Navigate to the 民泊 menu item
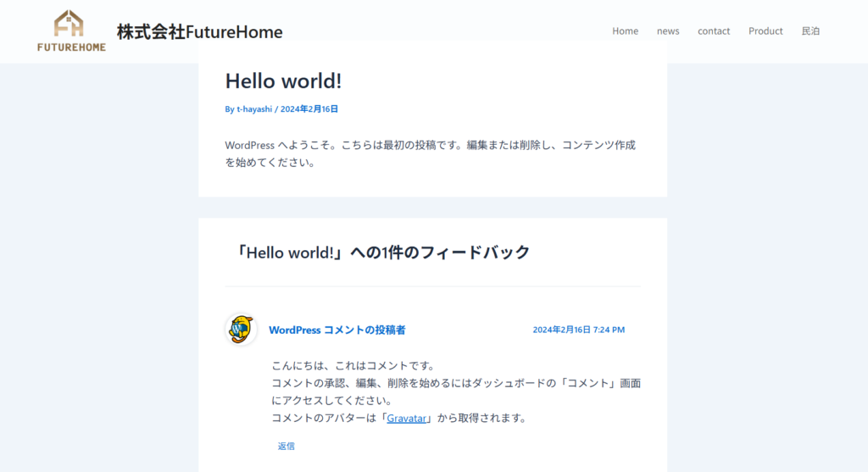 tap(810, 31)
